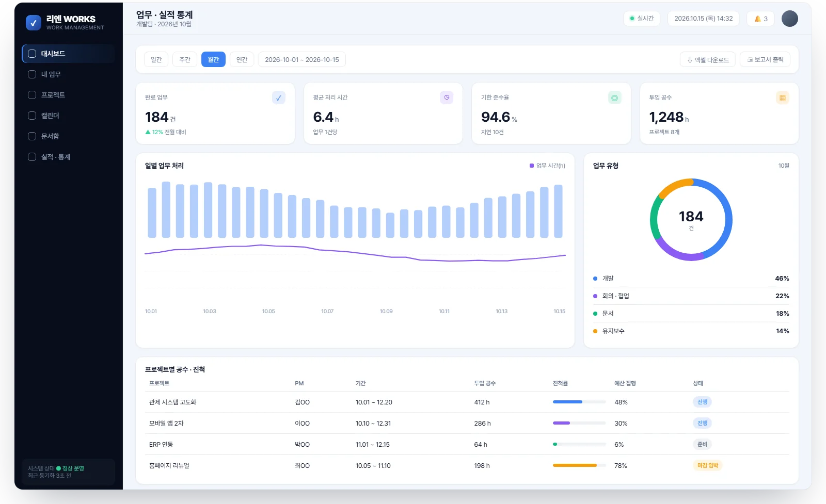Click the 완료 업무 checkmark card icon
Screen dimensions: 826x504
pyautogui.click(x=279, y=97)
